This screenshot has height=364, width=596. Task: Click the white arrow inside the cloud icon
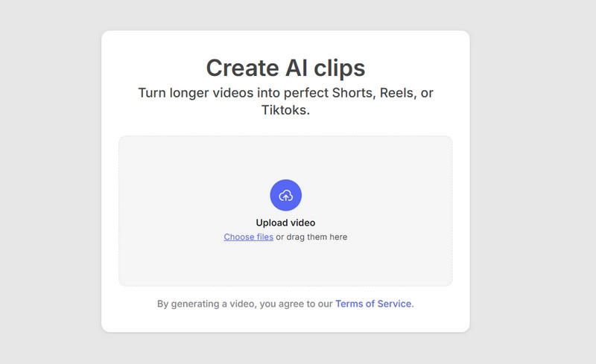pos(285,197)
